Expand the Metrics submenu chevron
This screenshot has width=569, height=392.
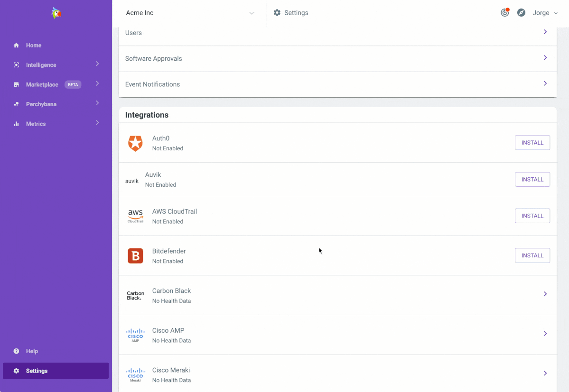click(x=97, y=122)
